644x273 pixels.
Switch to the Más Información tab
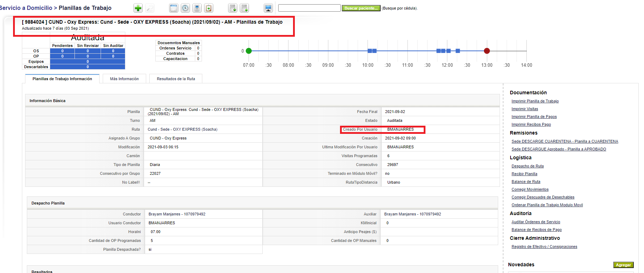(x=124, y=79)
